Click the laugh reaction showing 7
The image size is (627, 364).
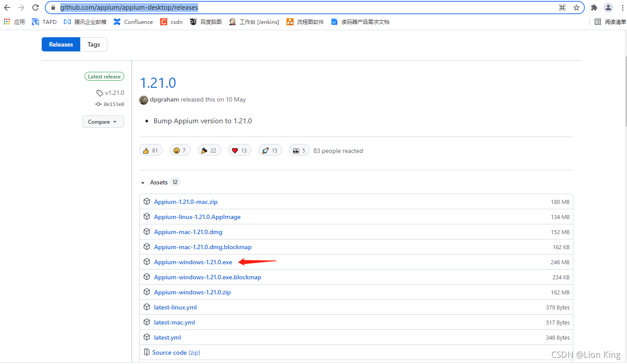pyautogui.click(x=180, y=150)
